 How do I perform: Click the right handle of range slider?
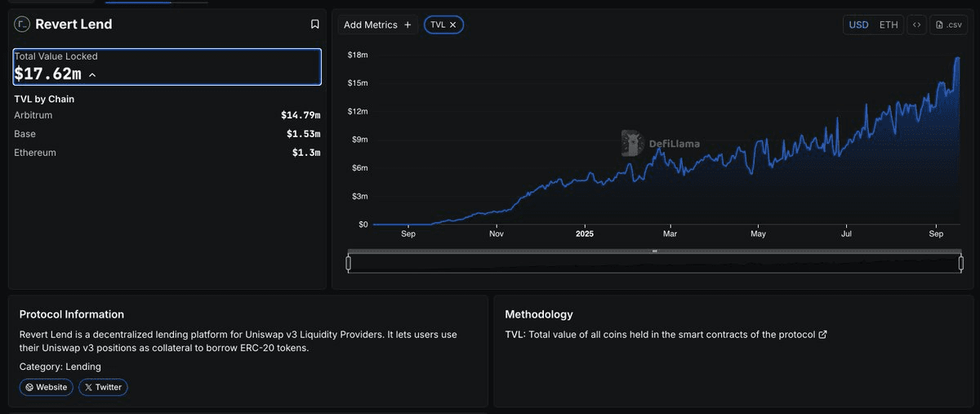point(960,263)
